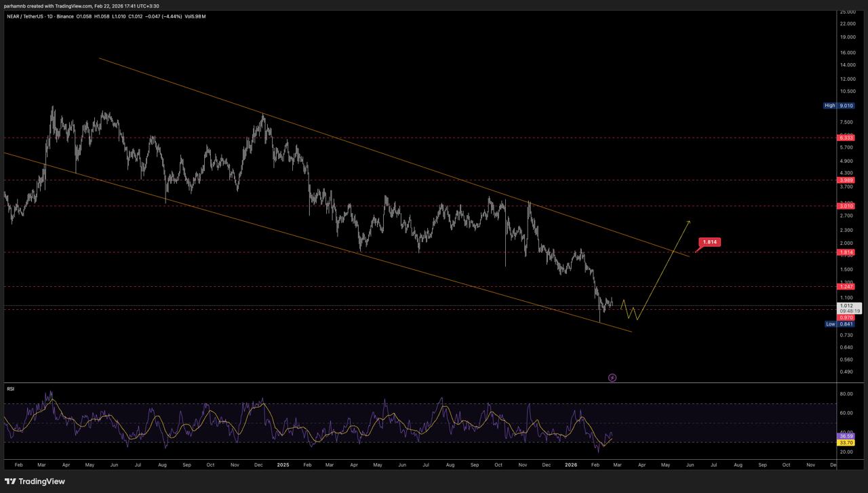The image size is (868, 493).
Task: Click the current price 1.012 countdown label
Action: click(x=848, y=308)
